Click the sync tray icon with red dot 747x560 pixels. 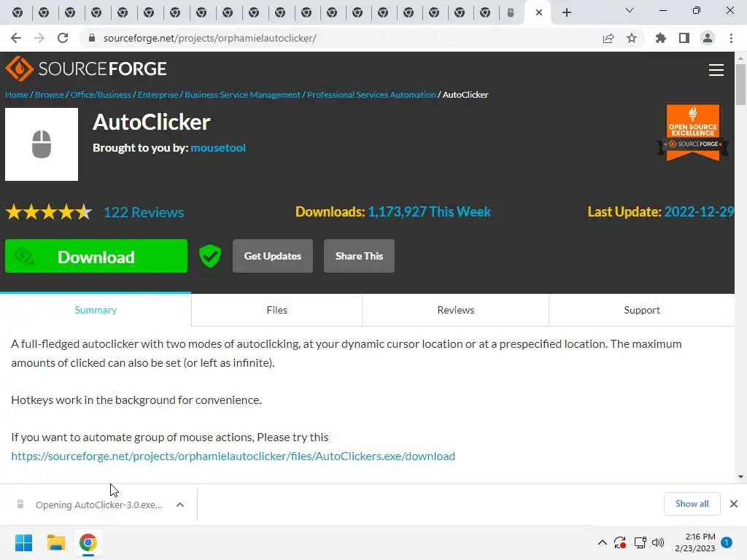click(x=620, y=542)
